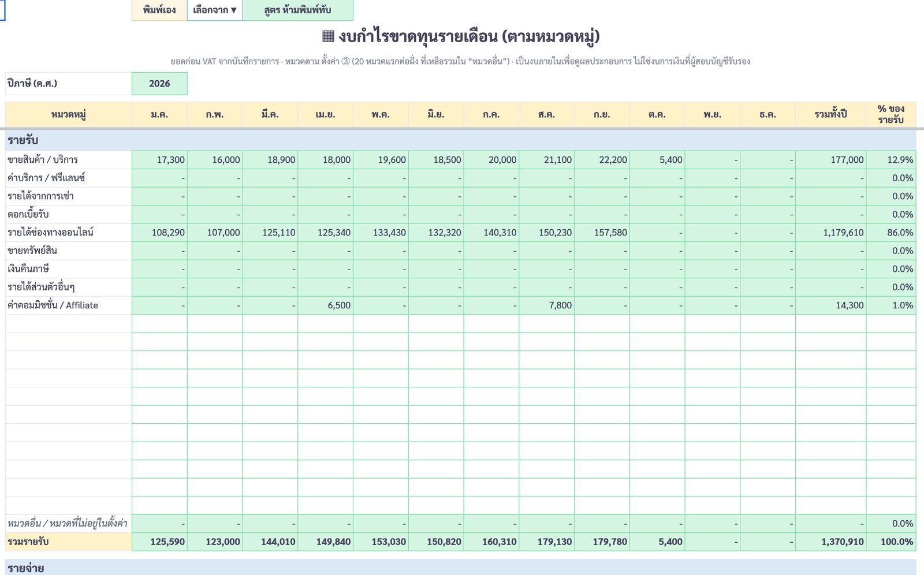The image size is (924, 575).
Task: Select the 'ม.ค.' month header
Action: 159,114
